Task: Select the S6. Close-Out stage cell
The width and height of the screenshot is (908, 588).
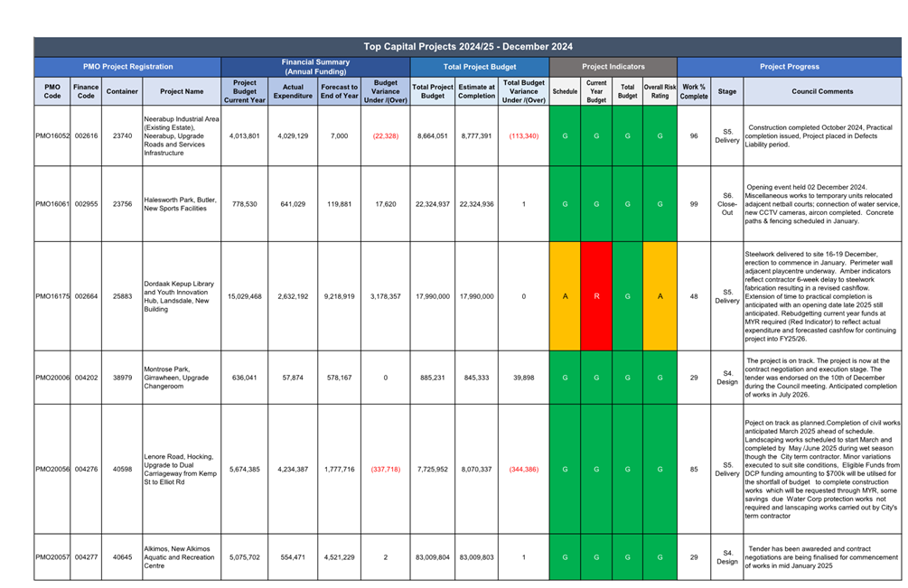Action: point(727,204)
